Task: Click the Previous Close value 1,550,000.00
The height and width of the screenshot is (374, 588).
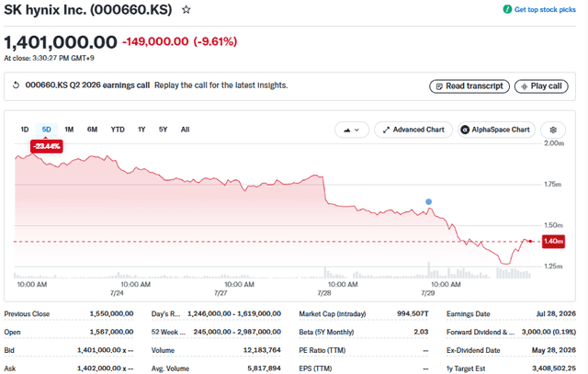Action: click(x=111, y=313)
